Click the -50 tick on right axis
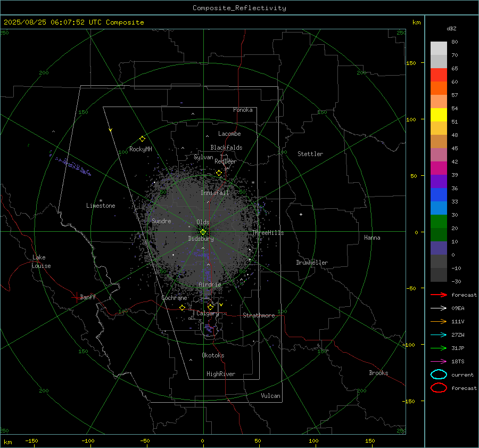The image size is (479, 448). pyautogui.click(x=410, y=288)
